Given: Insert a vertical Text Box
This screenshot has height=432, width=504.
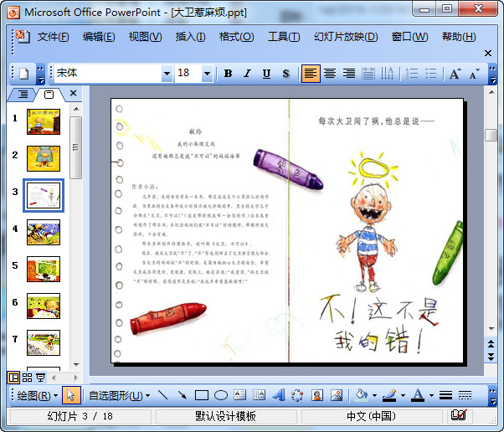Looking at the screenshot, I should (259, 395).
